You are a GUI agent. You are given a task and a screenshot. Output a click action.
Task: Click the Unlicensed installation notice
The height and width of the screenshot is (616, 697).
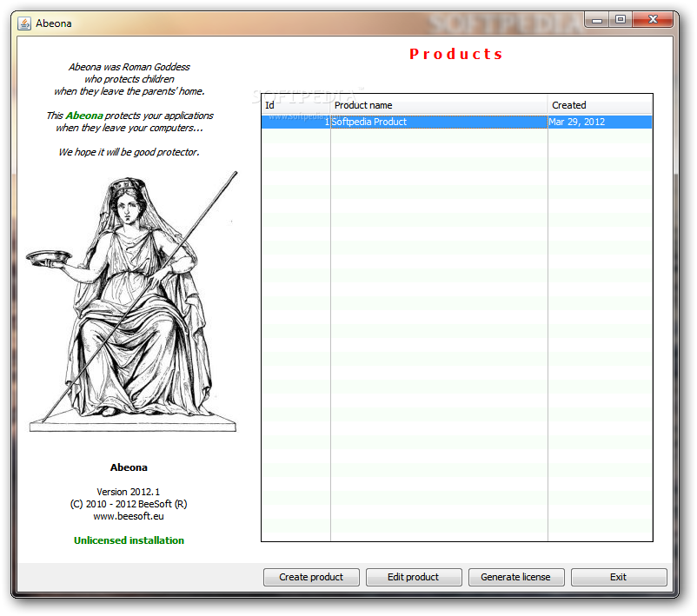[129, 540]
